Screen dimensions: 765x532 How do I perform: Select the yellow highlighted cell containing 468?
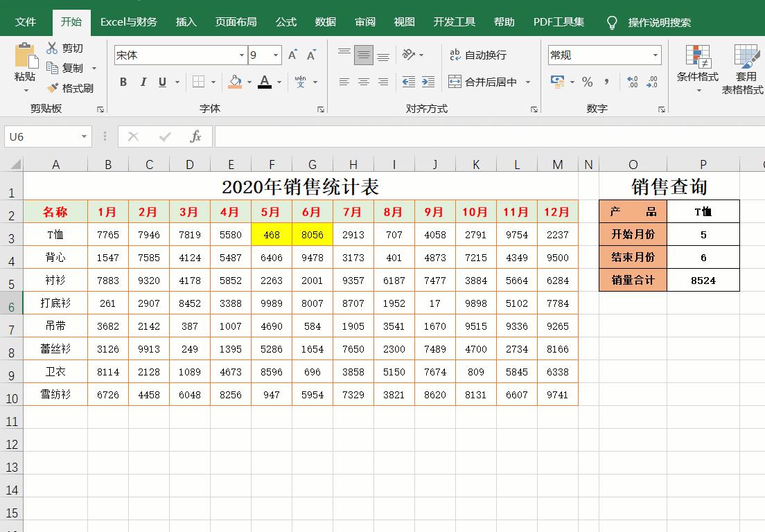[x=271, y=235]
